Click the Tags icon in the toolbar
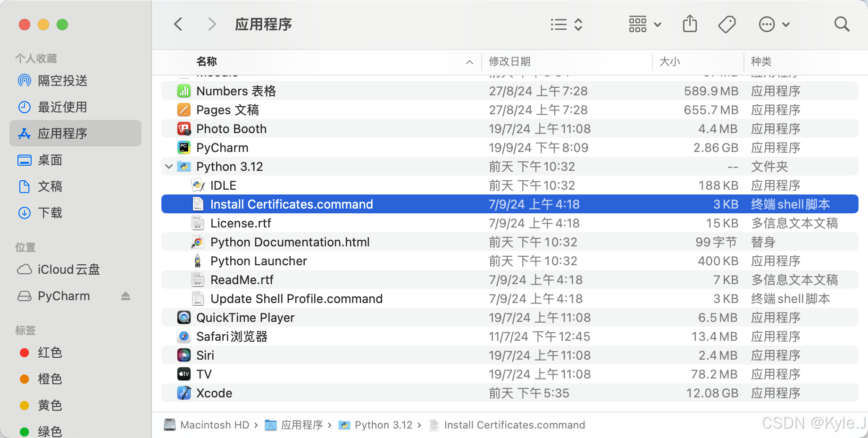 pyautogui.click(x=727, y=24)
